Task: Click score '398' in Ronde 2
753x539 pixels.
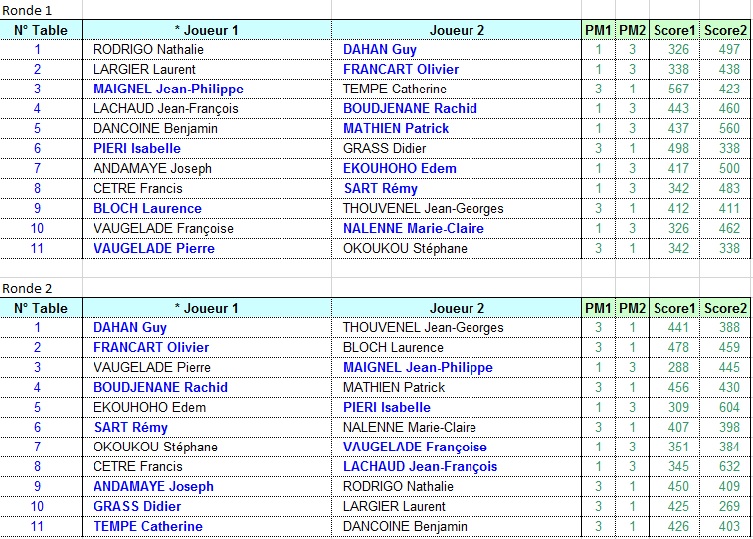Action: tap(729, 427)
